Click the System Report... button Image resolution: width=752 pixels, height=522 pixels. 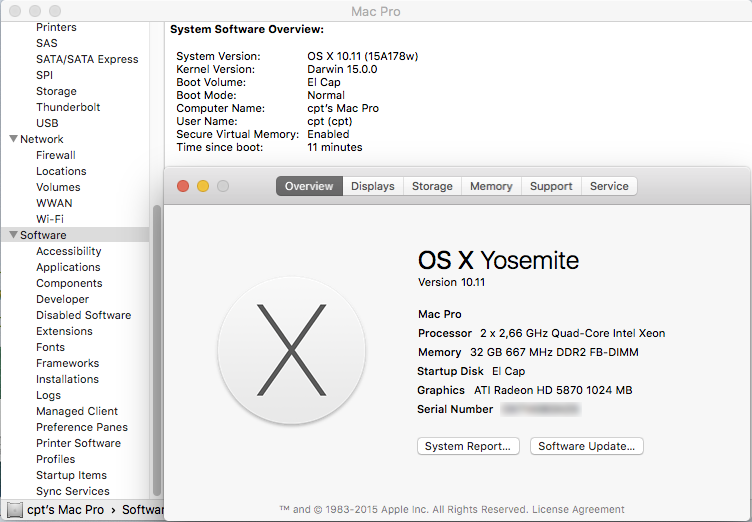click(x=468, y=446)
